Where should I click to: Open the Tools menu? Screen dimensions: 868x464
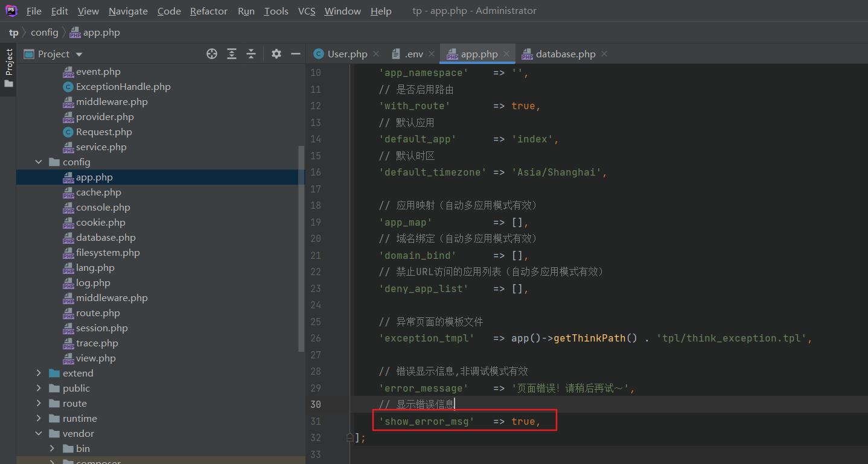tap(276, 11)
